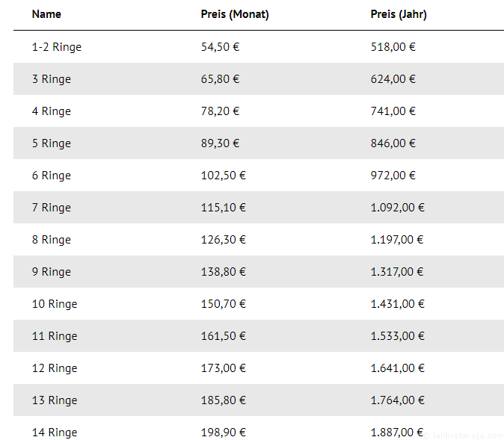Select the 7 Ringe row name
The height and width of the screenshot is (440, 504).
52,208
